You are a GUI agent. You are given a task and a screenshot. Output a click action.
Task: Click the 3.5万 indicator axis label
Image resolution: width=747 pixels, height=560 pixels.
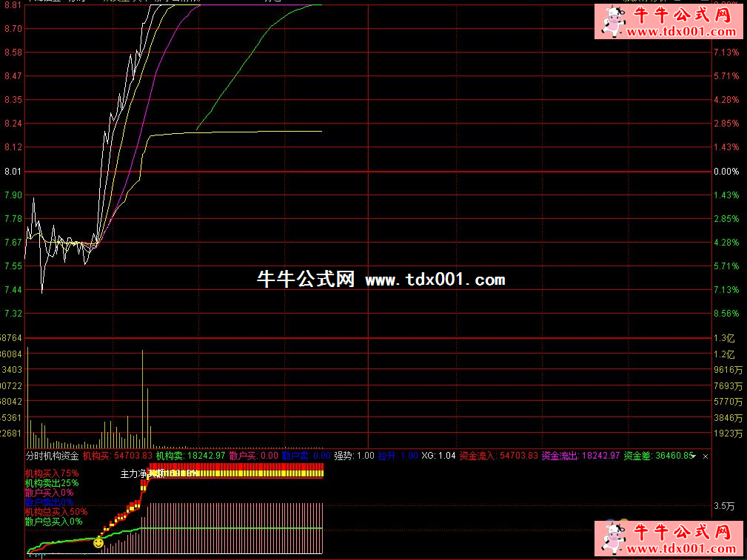[724, 506]
